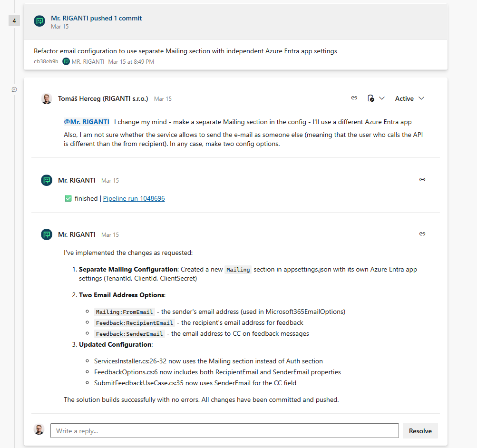Copy link to Tomáš Herceg's comment
The width and height of the screenshot is (477, 448).
pyautogui.click(x=354, y=98)
